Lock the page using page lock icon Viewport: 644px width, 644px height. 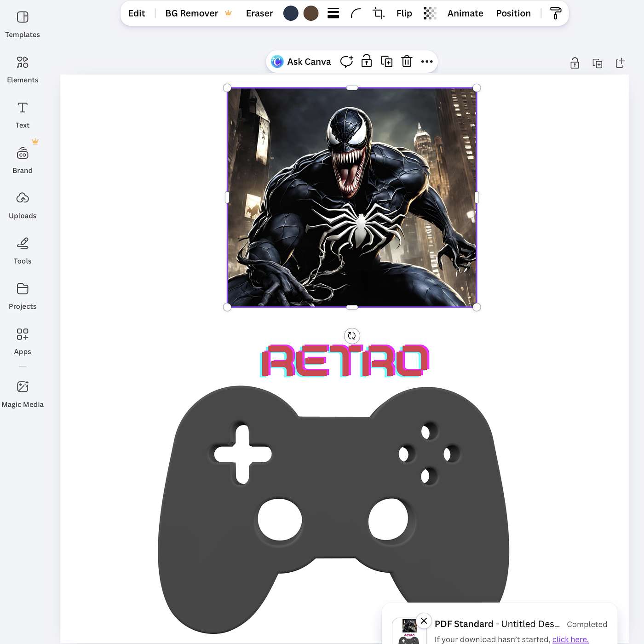(x=575, y=63)
